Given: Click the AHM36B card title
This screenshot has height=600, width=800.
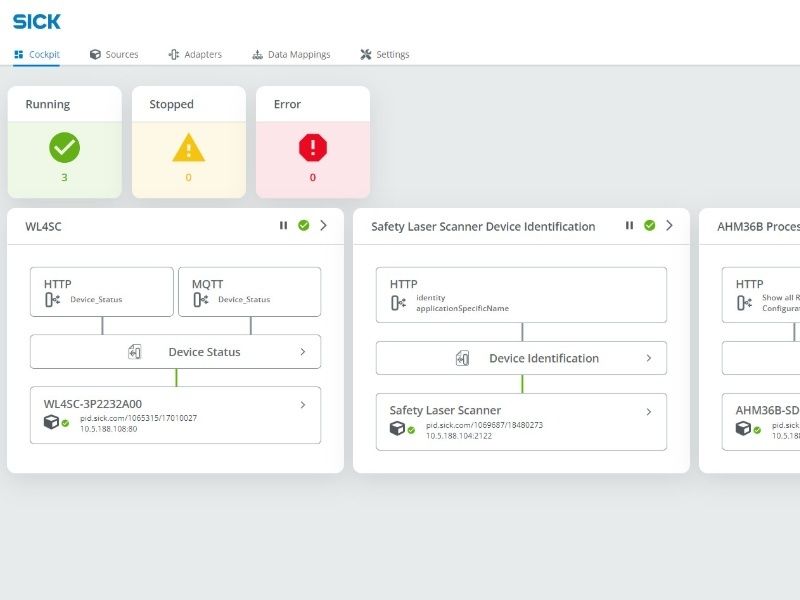Looking at the screenshot, I should [x=758, y=227].
